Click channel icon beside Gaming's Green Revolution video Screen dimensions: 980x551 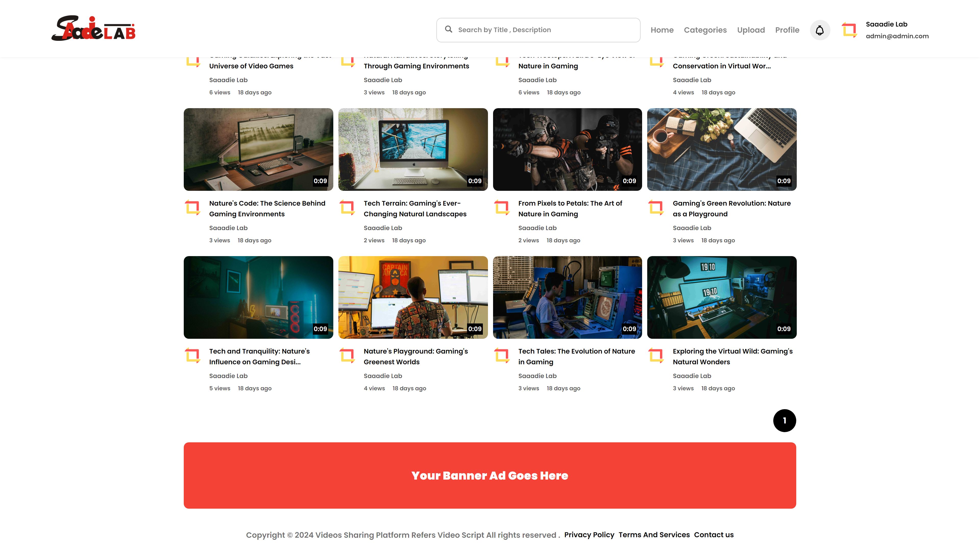[656, 208]
